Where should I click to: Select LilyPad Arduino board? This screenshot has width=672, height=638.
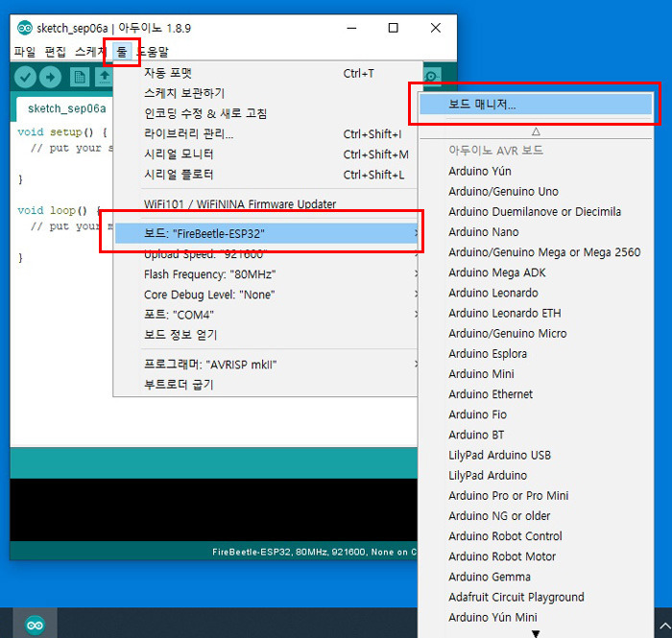pos(536,476)
